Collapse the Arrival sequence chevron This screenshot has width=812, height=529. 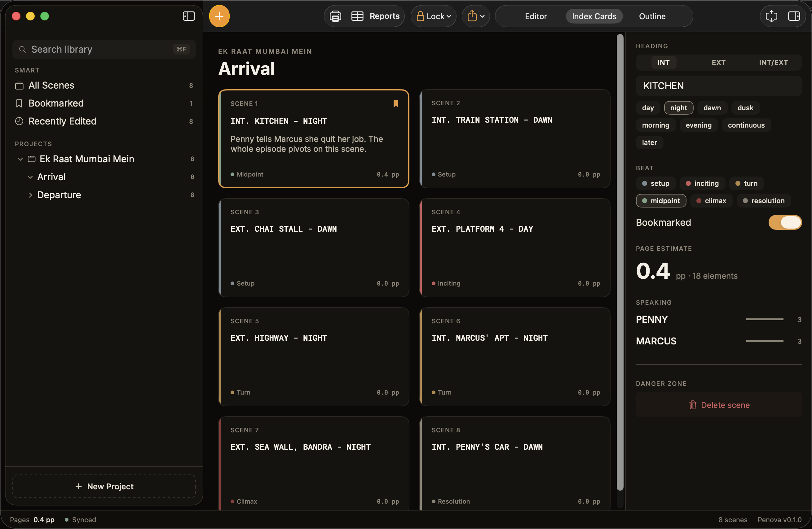(30, 177)
